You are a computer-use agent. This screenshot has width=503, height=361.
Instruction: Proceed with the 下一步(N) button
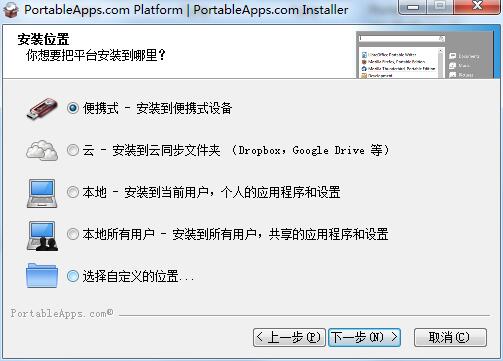tap(364, 337)
